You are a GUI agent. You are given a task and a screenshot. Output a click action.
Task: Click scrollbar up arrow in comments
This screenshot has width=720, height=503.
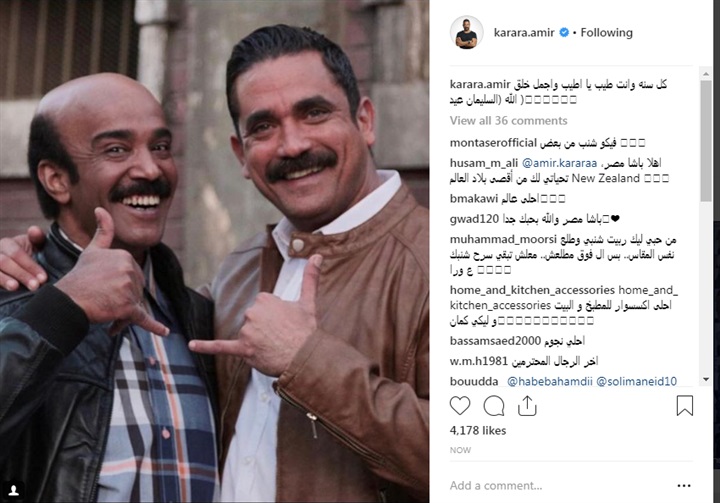706,73
